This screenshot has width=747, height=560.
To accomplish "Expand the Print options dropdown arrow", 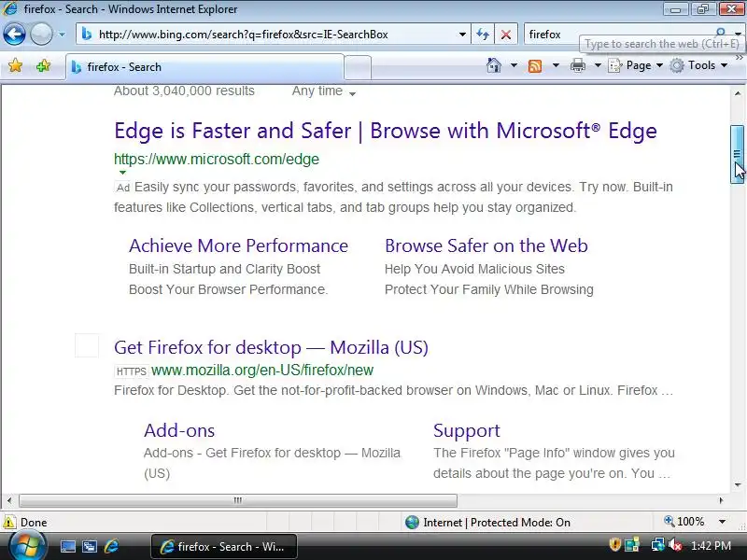I will pyautogui.click(x=598, y=65).
